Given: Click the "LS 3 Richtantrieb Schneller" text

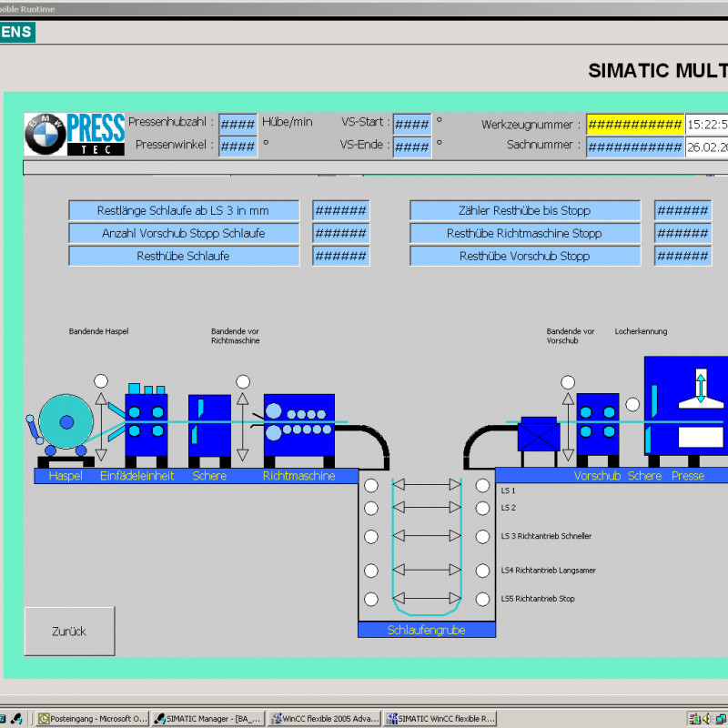Looking at the screenshot, I should 546,536.
